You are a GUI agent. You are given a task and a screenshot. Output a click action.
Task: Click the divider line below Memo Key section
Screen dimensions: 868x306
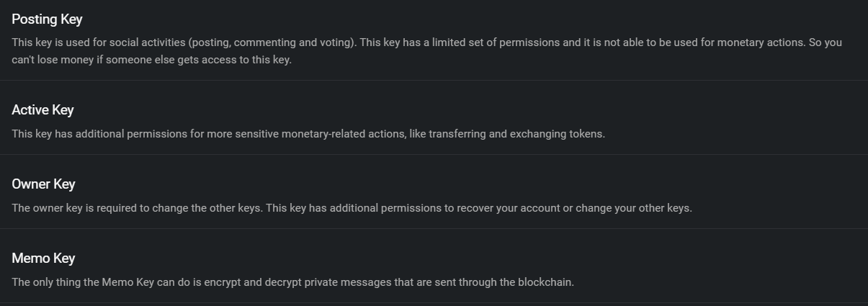pos(434,302)
